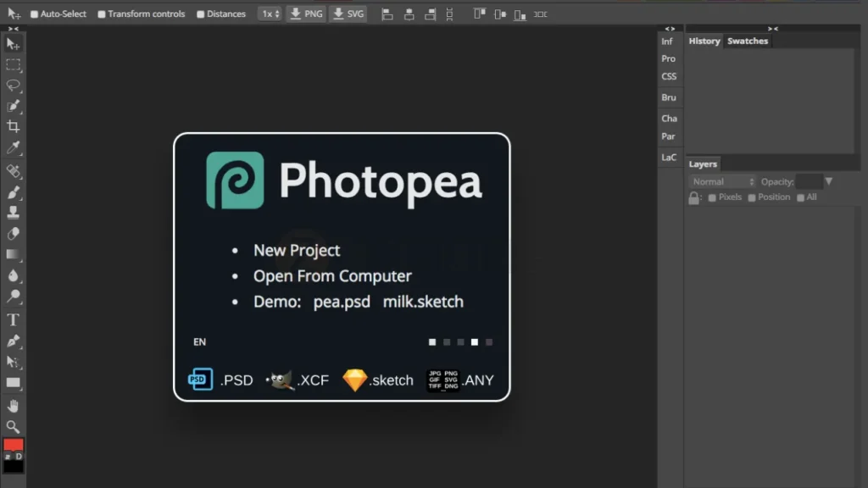Export the document as PNG
The height and width of the screenshot is (488, 868).
pyautogui.click(x=305, y=14)
